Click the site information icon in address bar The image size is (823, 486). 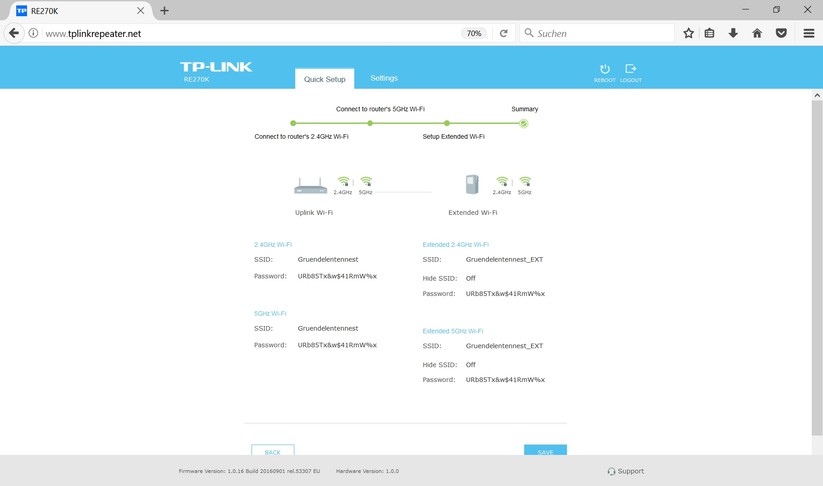tap(33, 33)
